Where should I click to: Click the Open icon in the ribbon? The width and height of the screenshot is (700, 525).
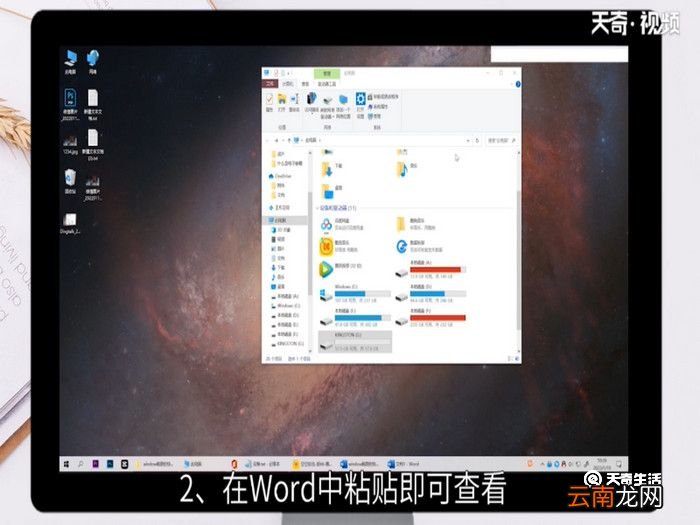(282, 102)
